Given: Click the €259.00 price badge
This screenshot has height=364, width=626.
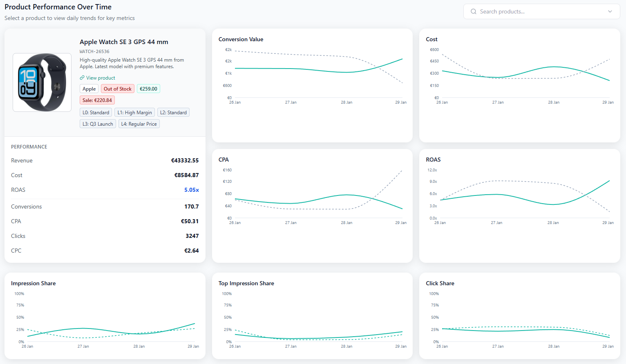Looking at the screenshot, I should [x=148, y=89].
